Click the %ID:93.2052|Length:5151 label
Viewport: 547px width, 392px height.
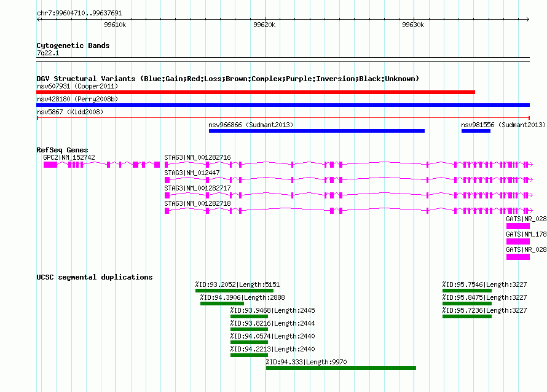click(x=238, y=284)
